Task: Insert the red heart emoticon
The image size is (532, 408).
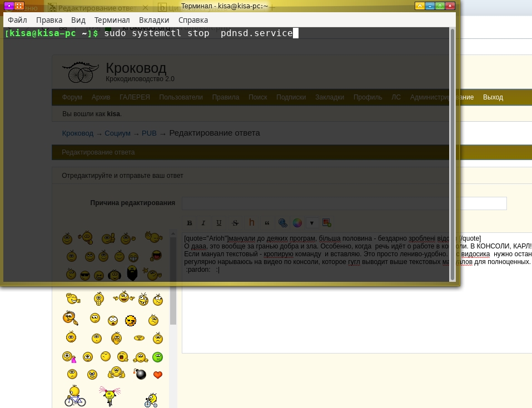Action: [x=157, y=375]
